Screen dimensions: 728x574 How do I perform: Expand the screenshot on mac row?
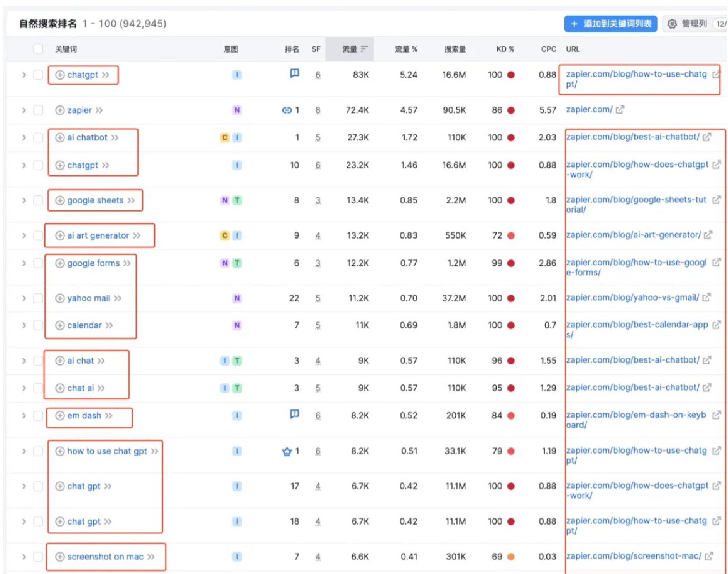coord(24,557)
